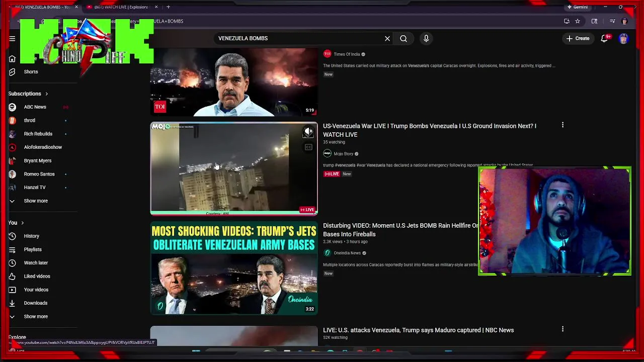This screenshot has height=362, width=644.
Task: Toggle mute on the Mojo live preview
Action: pyautogui.click(x=308, y=132)
